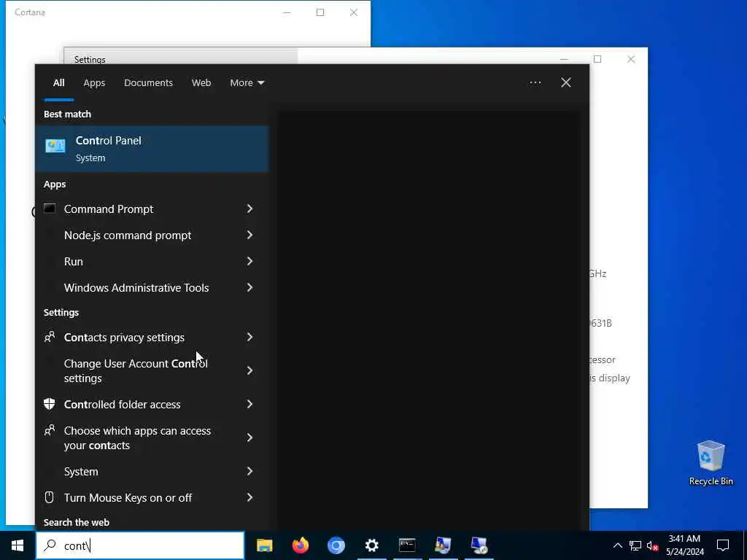747x560 pixels.
Task: Expand the System result arrow
Action: pos(249,471)
